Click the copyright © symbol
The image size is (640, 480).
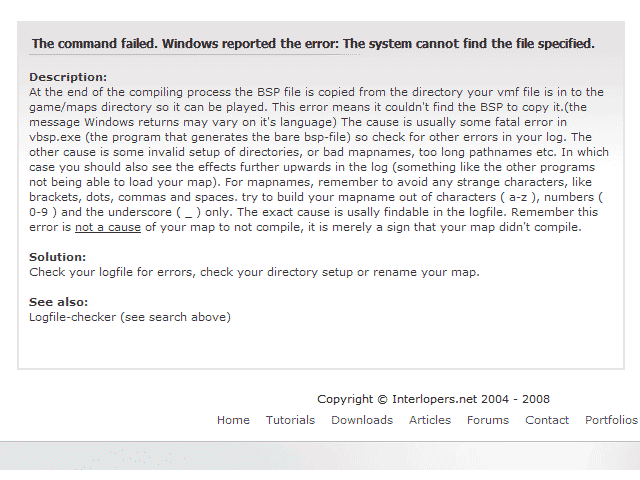382,399
